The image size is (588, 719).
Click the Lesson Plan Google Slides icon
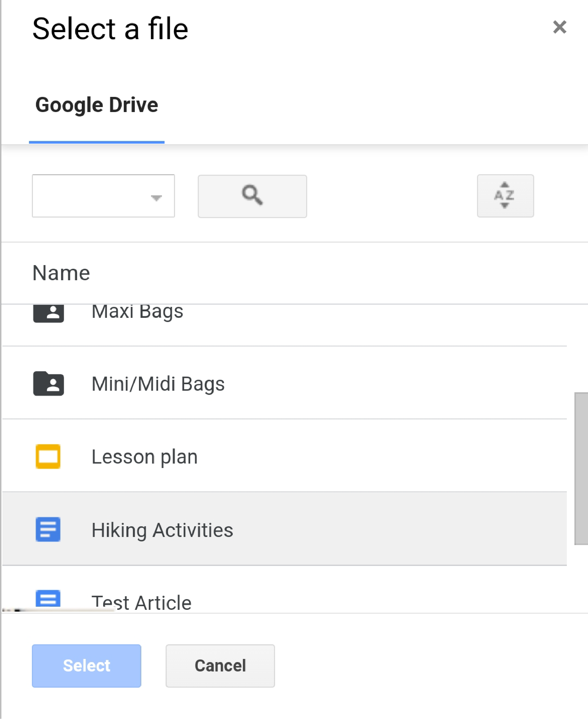tap(48, 456)
